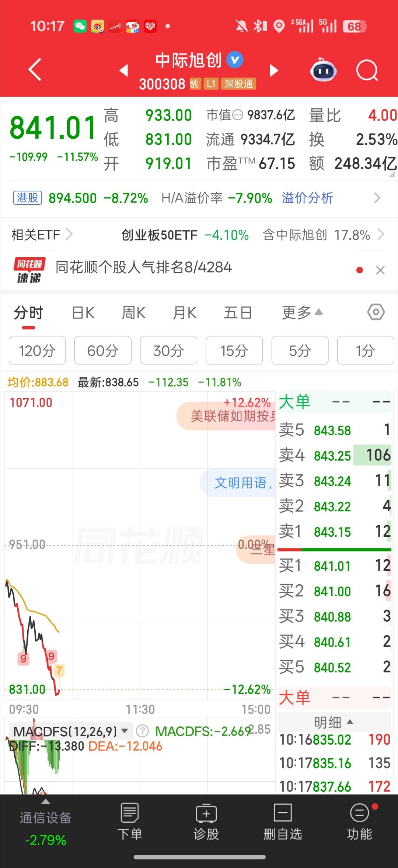Select the 买2 841.00 order row
Viewport: 398px width, 868px height.
[334, 591]
